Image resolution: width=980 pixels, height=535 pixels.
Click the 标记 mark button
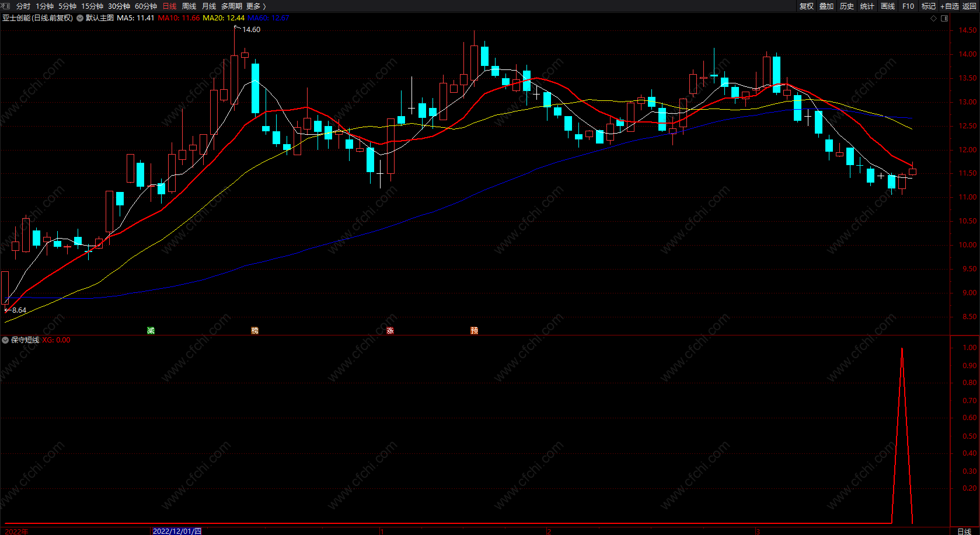[929, 6]
